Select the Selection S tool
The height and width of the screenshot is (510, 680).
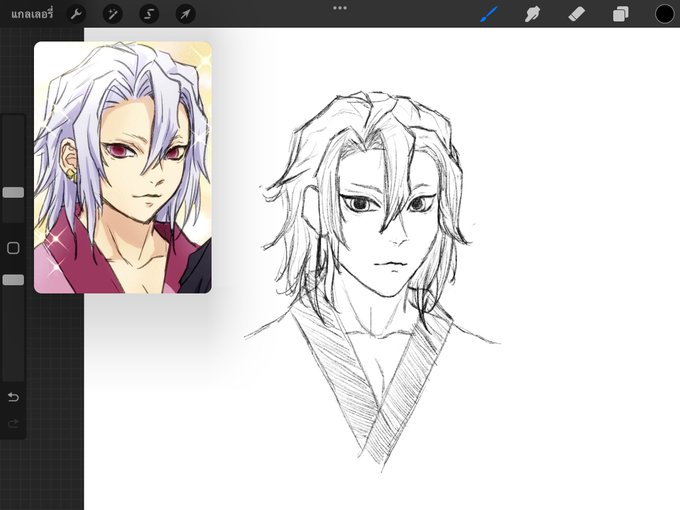149,14
